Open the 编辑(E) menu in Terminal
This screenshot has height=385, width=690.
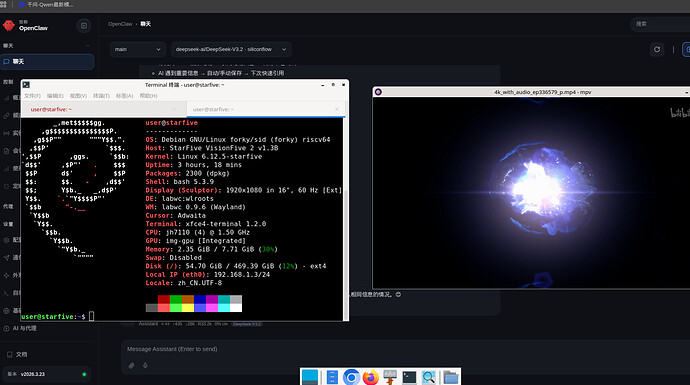[x=55, y=95]
